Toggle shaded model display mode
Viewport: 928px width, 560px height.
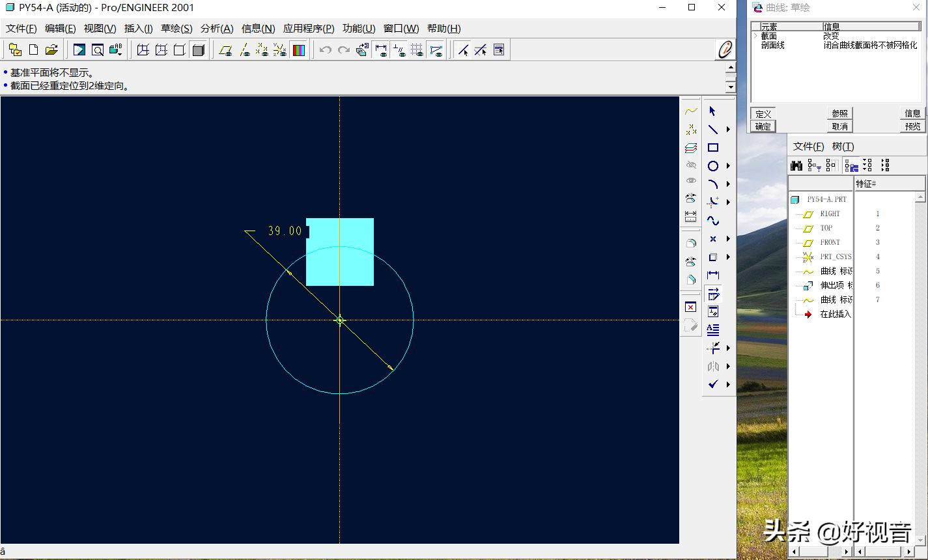tap(199, 50)
